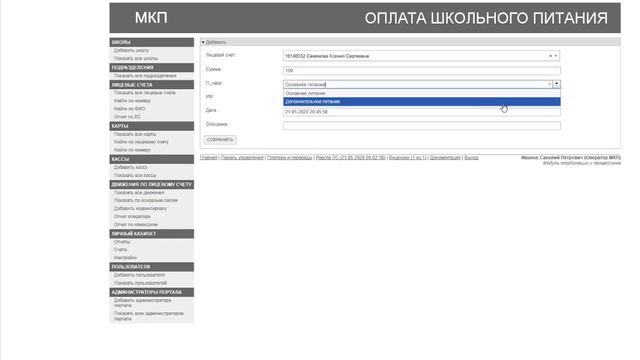
Task: Click the Карты sidebar section header
Action: pyautogui.click(x=151, y=126)
